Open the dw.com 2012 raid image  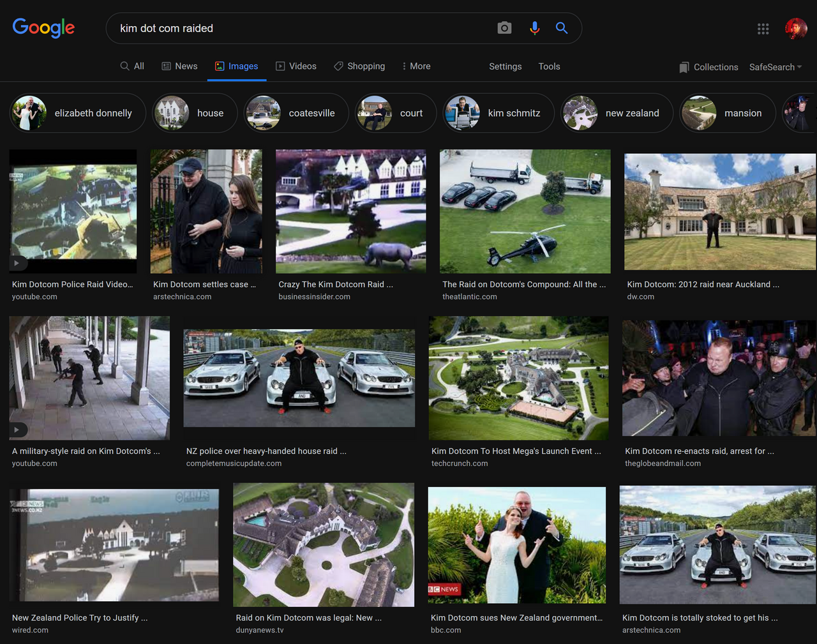click(720, 211)
